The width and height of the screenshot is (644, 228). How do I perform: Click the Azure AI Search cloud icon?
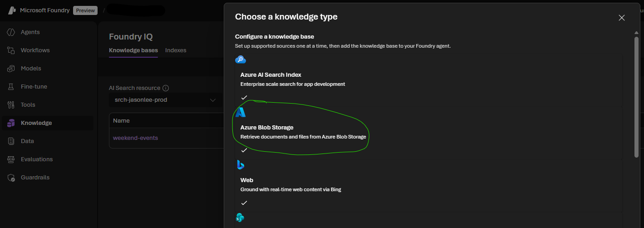[x=241, y=59]
